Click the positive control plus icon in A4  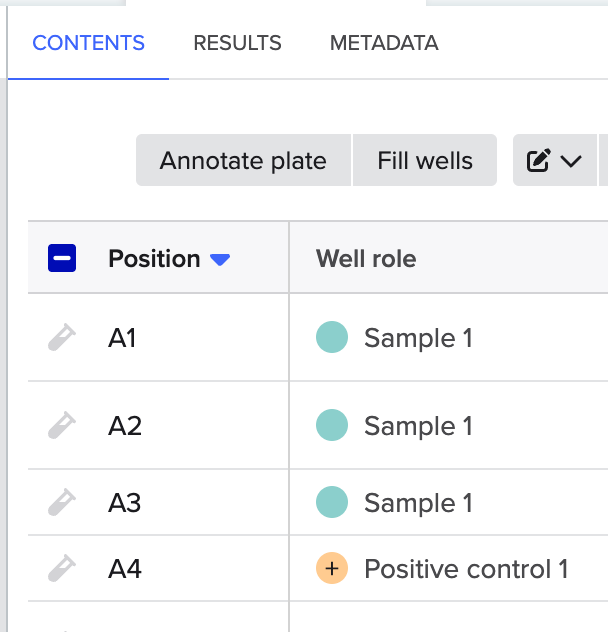(332, 569)
